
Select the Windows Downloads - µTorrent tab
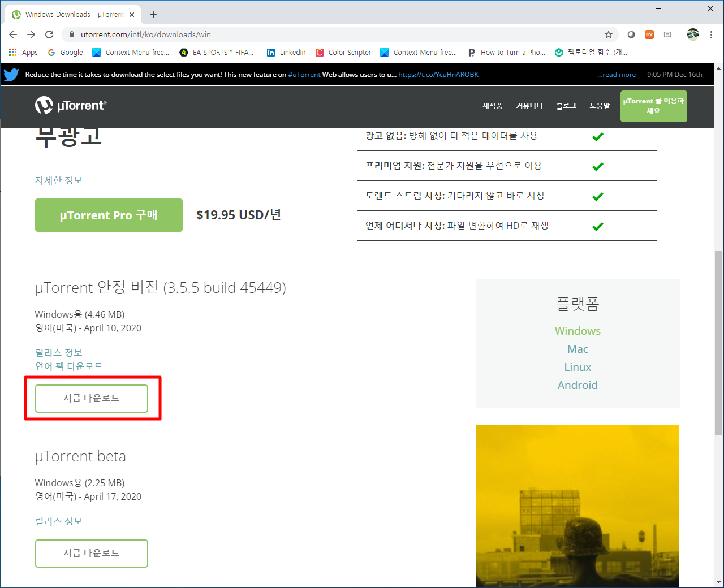[x=74, y=15]
